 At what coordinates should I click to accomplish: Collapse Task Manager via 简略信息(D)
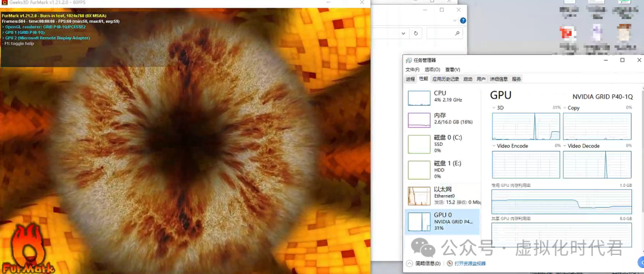pyautogui.click(x=423, y=263)
